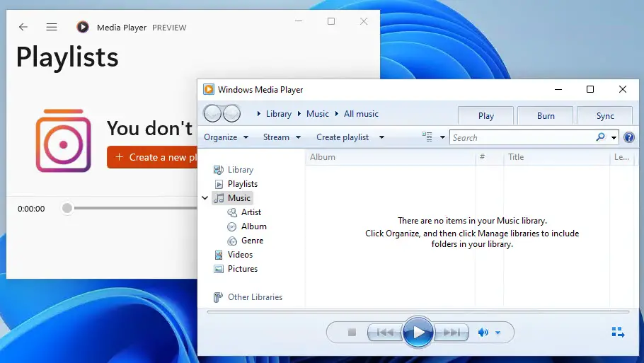Click Create a new playlist button
The width and height of the screenshot is (644, 363).
coord(152,157)
